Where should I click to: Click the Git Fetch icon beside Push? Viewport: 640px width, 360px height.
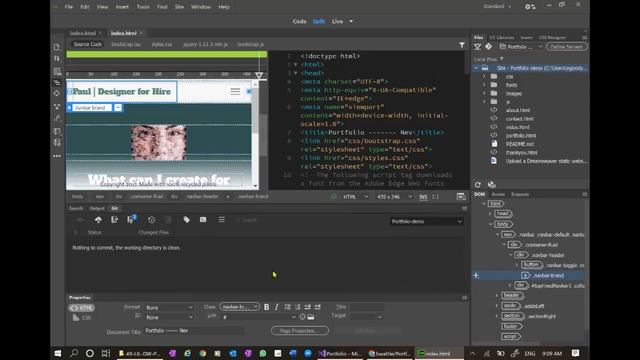point(114,220)
